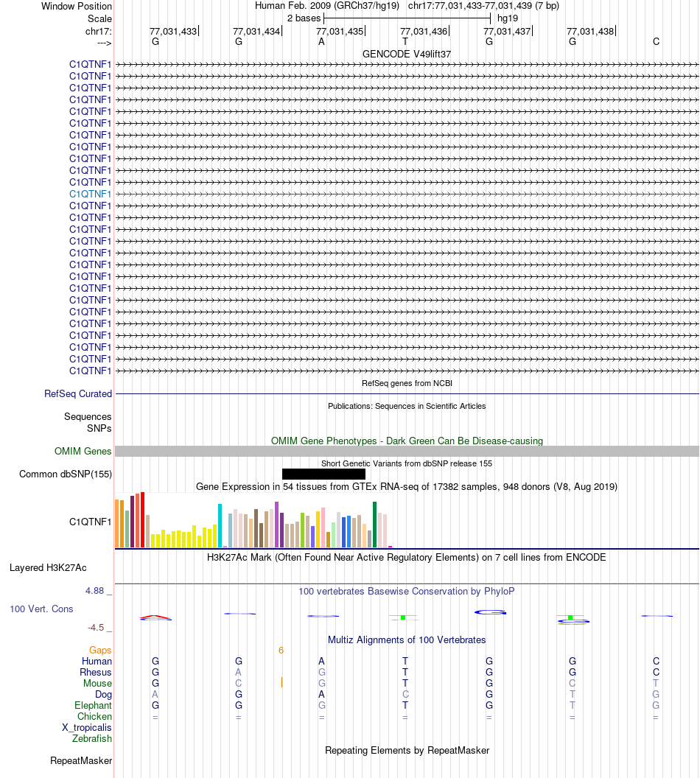Select the Elephant alignment row label
This screenshot has width=700, height=778.
point(94,705)
